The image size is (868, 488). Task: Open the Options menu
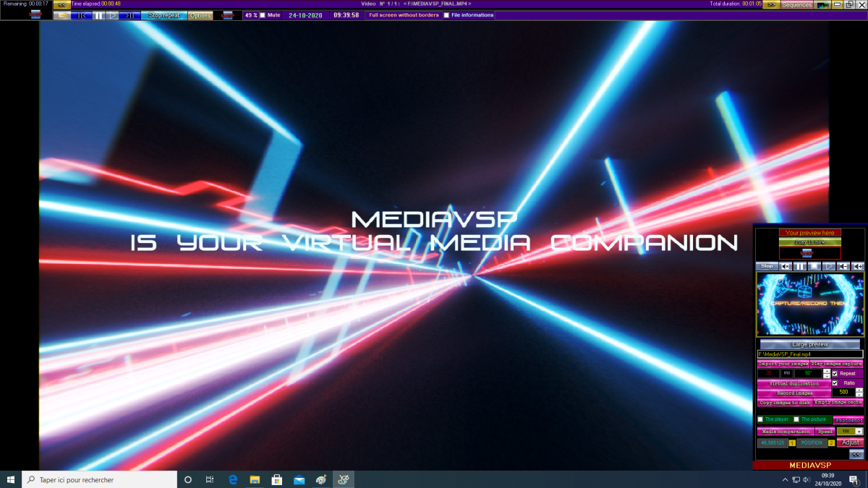coord(200,15)
